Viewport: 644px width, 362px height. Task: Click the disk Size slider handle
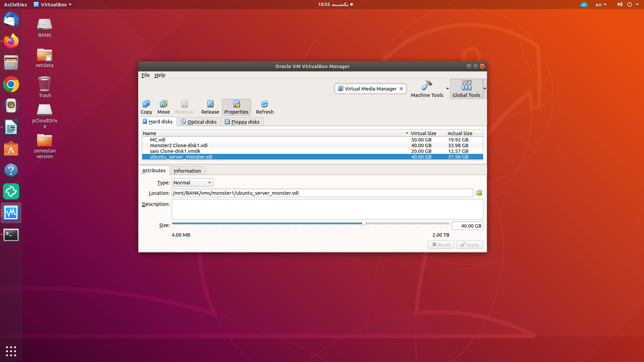(364, 224)
